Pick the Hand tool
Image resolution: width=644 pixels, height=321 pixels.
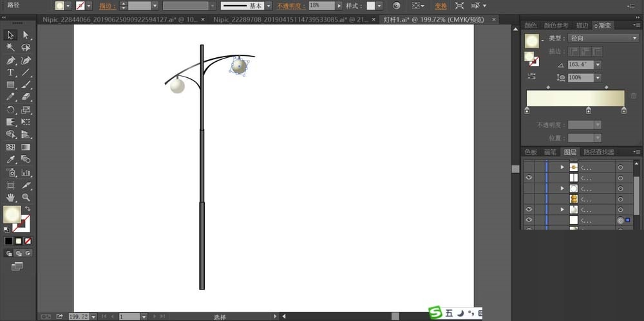pyautogui.click(x=11, y=197)
